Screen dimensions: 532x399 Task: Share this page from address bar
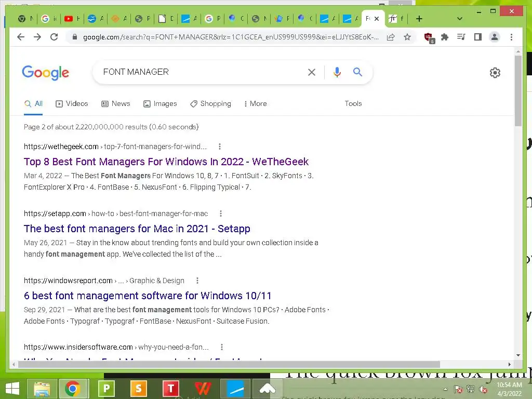coord(391,37)
